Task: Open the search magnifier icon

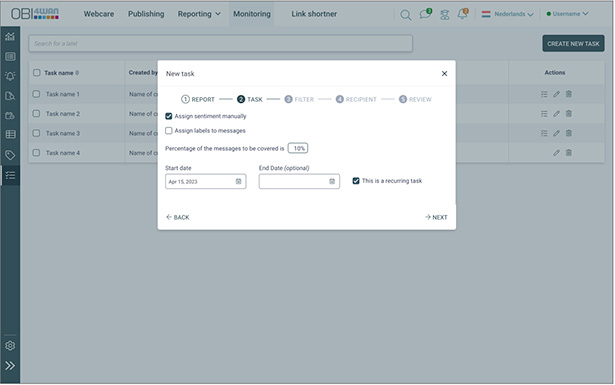Action: coord(406,15)
